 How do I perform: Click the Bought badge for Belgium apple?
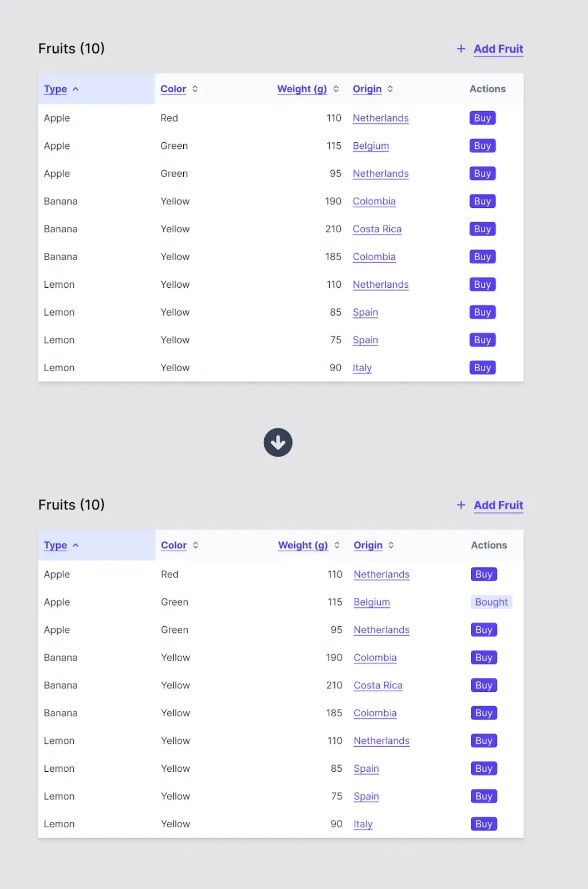[x=491, y=602]
